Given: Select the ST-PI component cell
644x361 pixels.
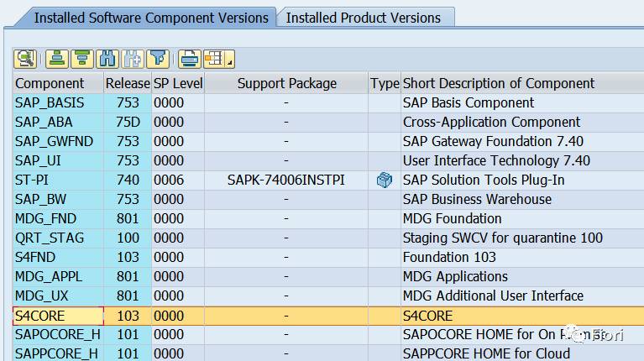Looking at the screenshot, I should 58,180.
